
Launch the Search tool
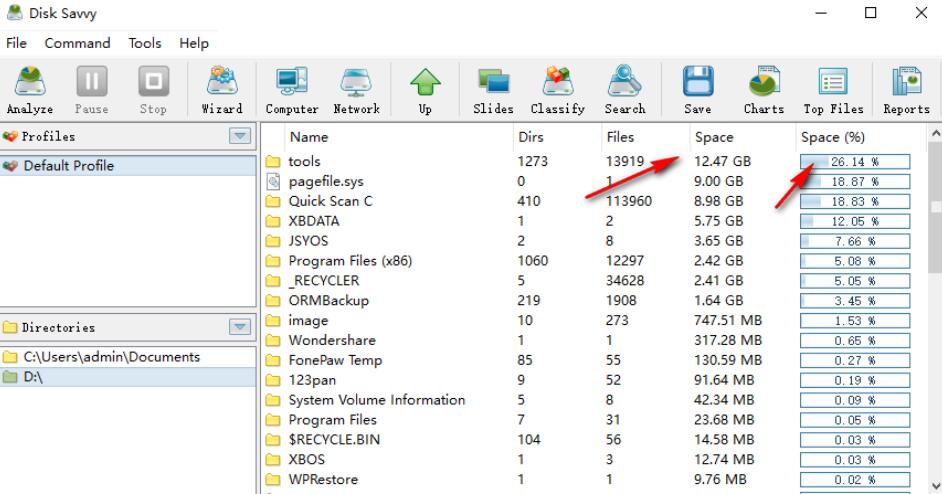(625, 89)
